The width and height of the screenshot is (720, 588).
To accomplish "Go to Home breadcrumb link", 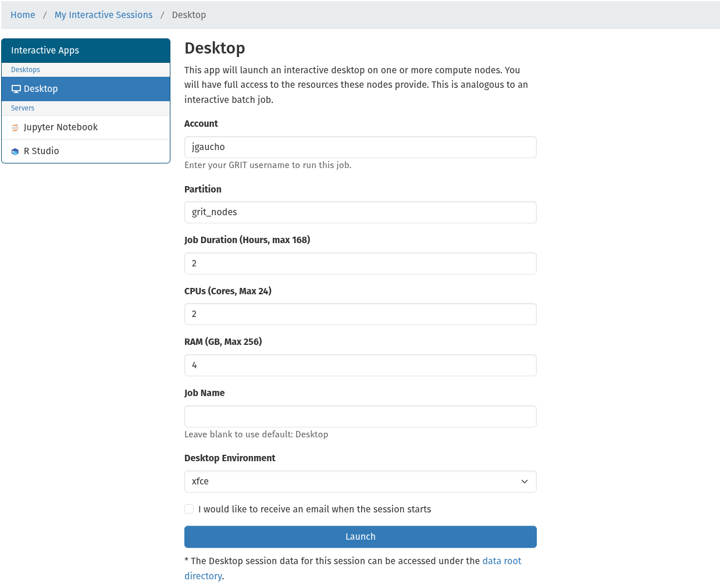I will click(23, 15).
